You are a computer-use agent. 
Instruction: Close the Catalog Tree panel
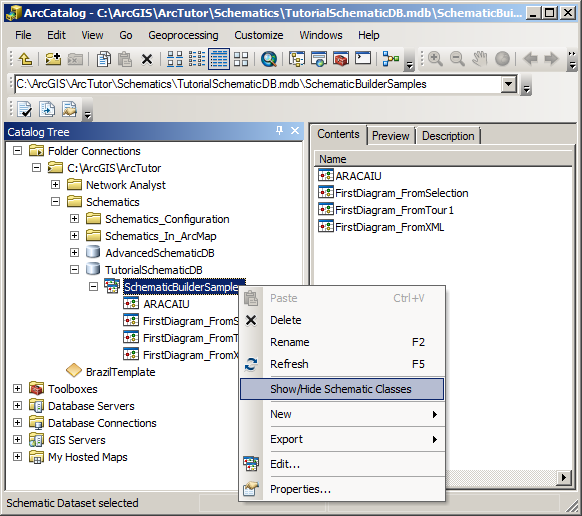[295, 131]
